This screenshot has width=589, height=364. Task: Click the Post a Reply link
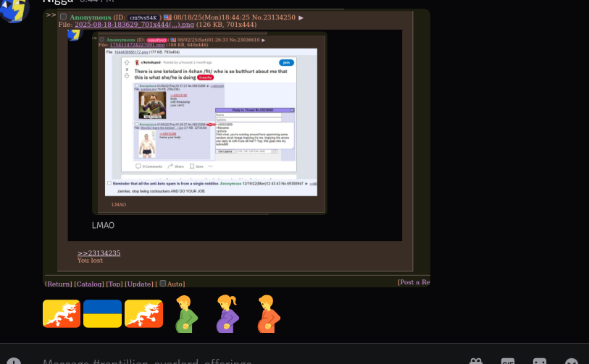pyautogui.click(x=414, y=282)
